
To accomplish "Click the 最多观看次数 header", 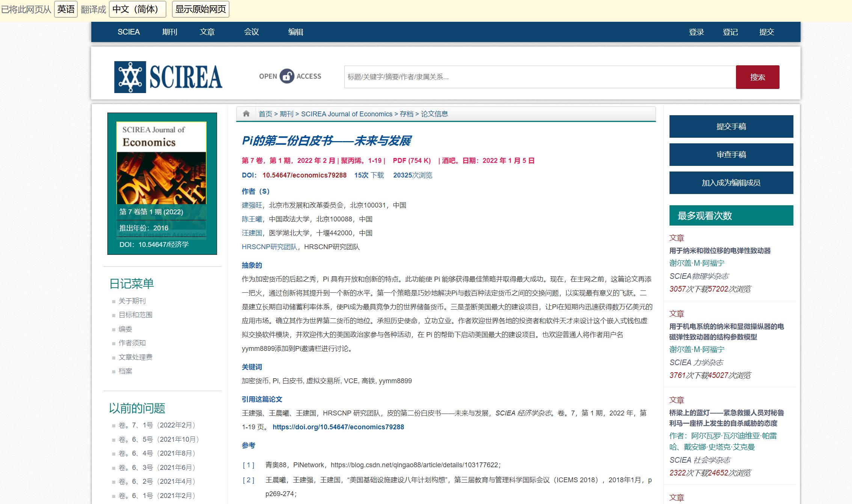I will 731,215.
